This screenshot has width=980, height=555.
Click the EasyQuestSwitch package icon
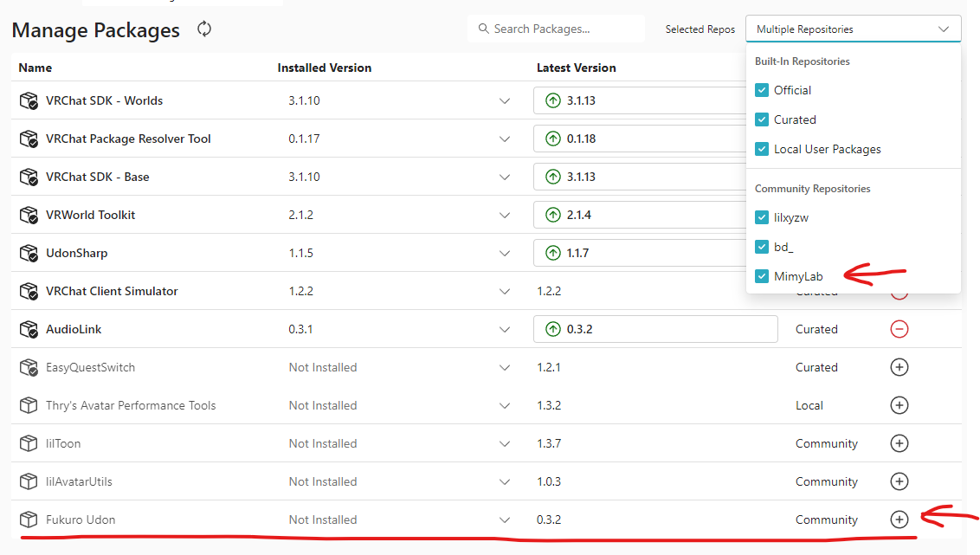pos(29,367)
